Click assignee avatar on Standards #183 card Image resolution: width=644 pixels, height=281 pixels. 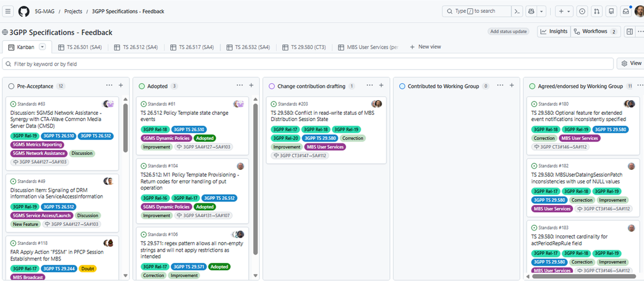pyautogui.click(x=632, y=228)
